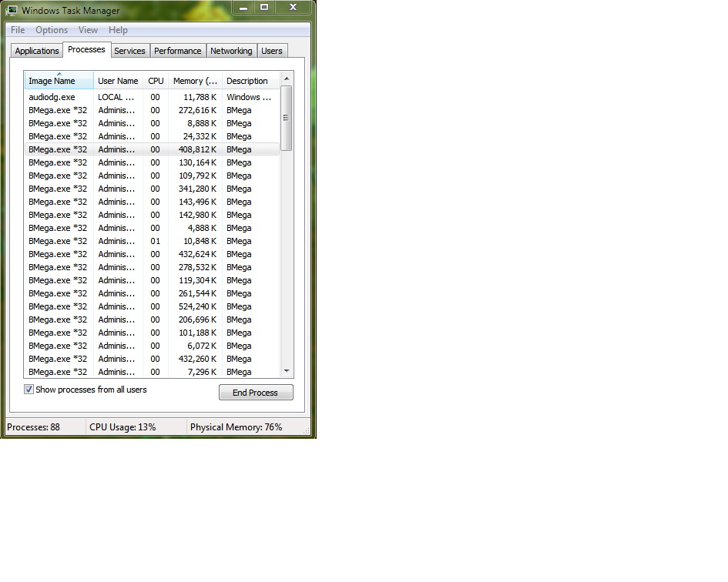Switch to the Performance tab
The width and height of the screenshot is (728, 582).
click(x=177, y=51)
